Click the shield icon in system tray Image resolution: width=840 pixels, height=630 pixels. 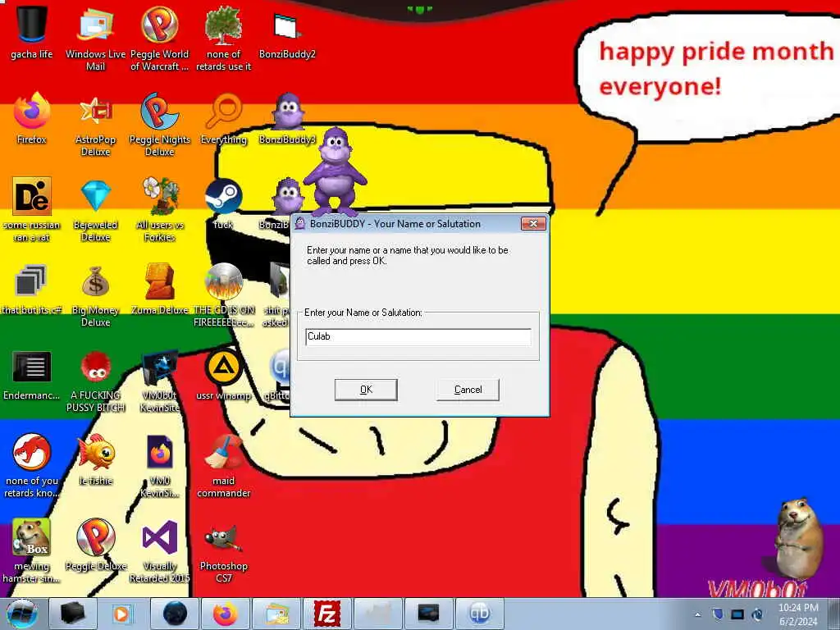point(718,614)
